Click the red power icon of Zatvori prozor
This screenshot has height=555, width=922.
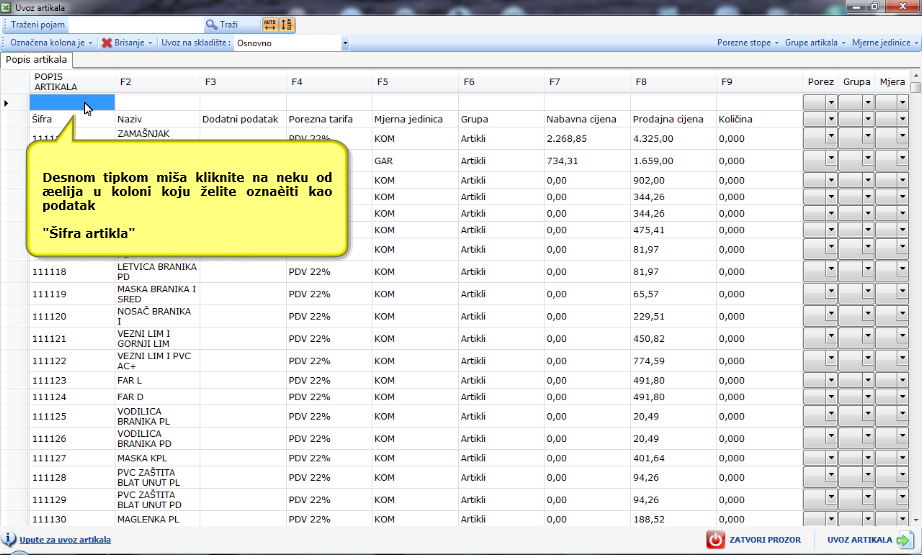tap(715, 540)
